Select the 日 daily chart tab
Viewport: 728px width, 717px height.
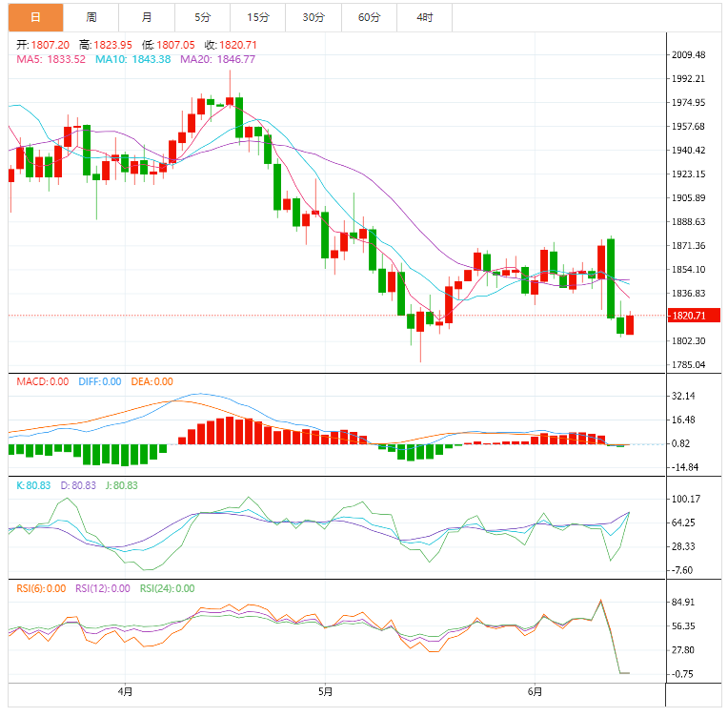tap(36, 18)
